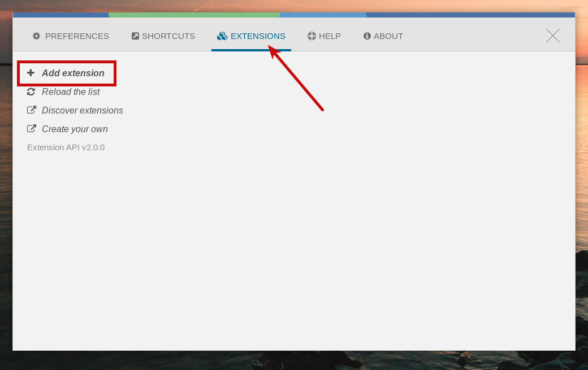Click the extensions icon beside EXTENSIONS
The image size is (588, 370).
[x=222, y=36]
